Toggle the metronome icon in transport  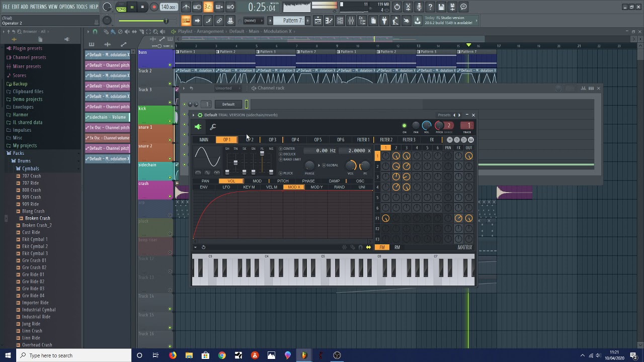click(x=186, y=7)
